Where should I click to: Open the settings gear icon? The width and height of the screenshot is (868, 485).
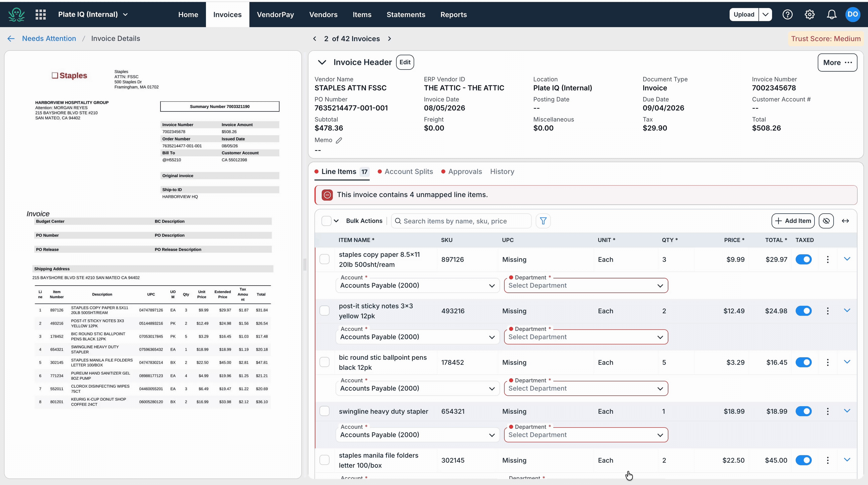click(x=810, y=15)
